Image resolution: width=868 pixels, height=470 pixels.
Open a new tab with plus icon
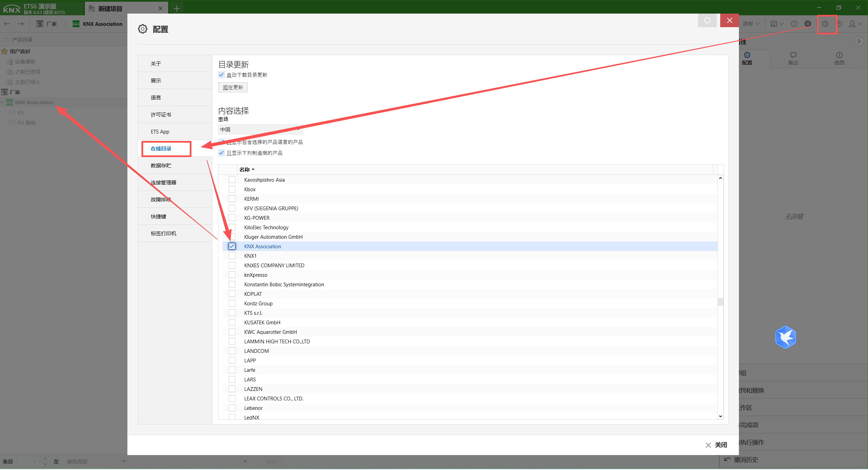coord(176,8)
